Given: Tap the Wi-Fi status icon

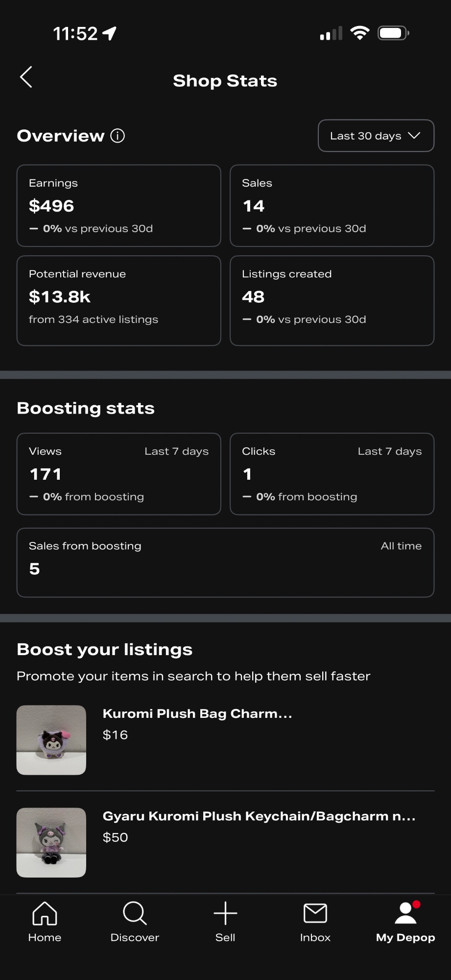Looking at the screenshot, I should click(x=360, y=33).
